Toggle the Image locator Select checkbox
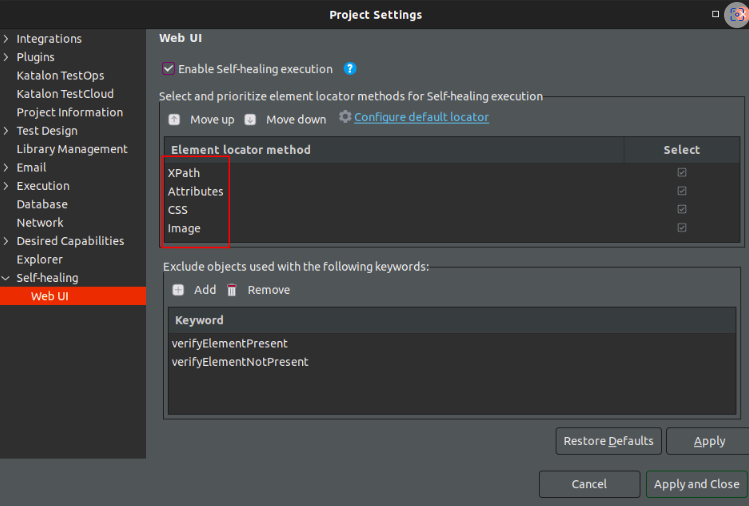This screenshot has height=506, width=749. [x=682, y=228]
